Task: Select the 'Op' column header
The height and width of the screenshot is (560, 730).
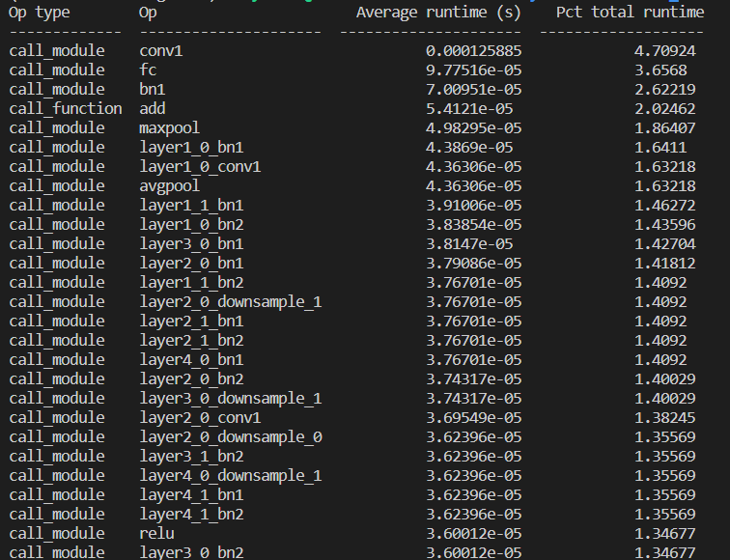Action: (148, 13)
